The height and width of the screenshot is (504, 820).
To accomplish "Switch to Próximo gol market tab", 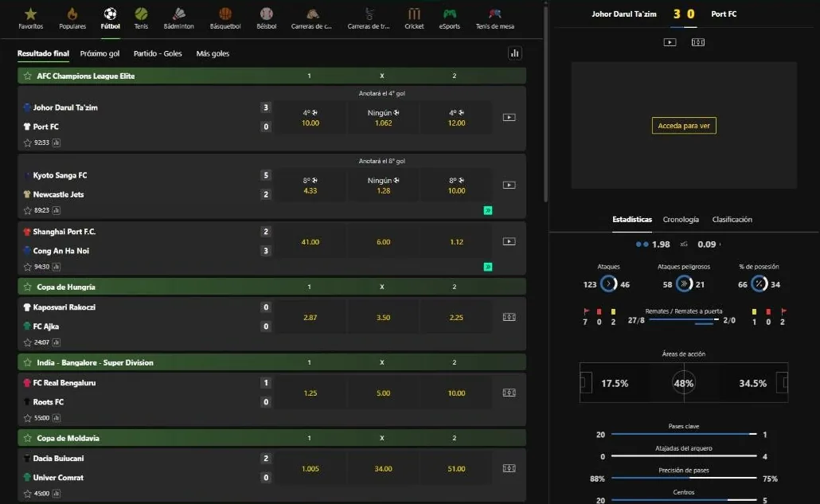I will coord(100,53).
